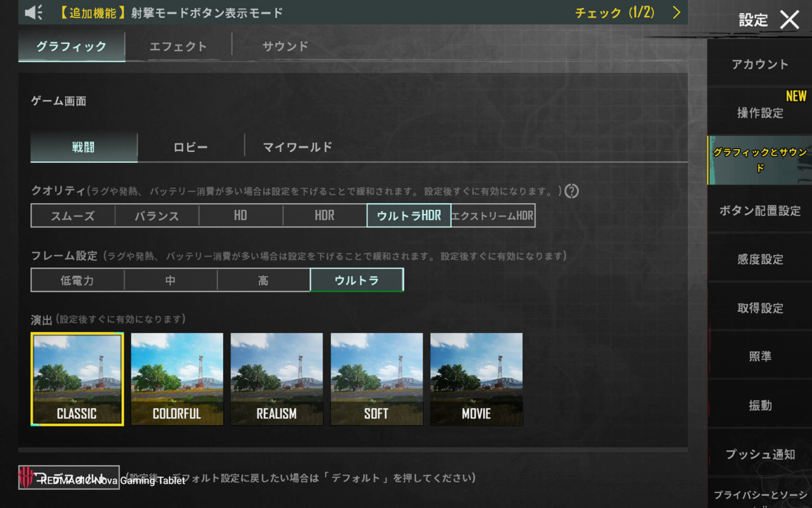Switch to the エフェクト tab
The image size is (812, 508).
click(178, 46)
